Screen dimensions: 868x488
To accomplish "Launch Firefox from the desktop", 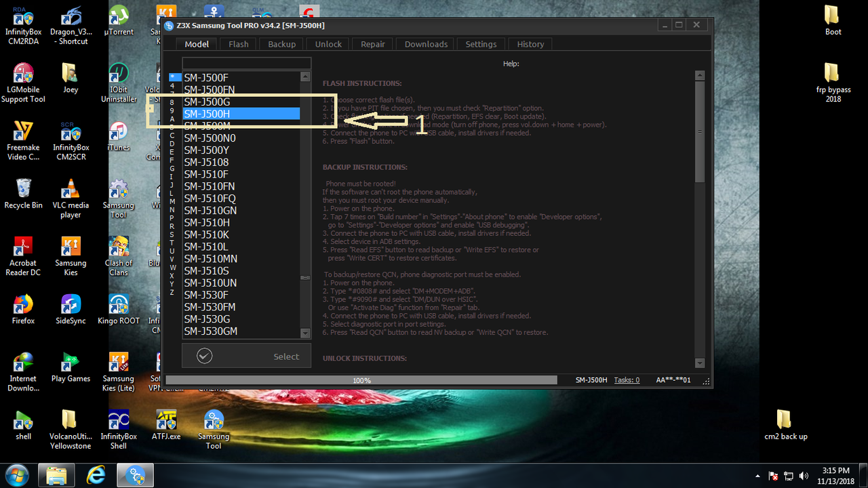I will pyautogui.click(x=23, y=309).
